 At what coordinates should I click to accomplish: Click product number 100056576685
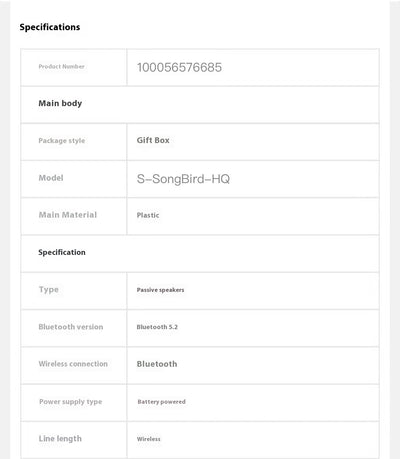click(179, 67)
